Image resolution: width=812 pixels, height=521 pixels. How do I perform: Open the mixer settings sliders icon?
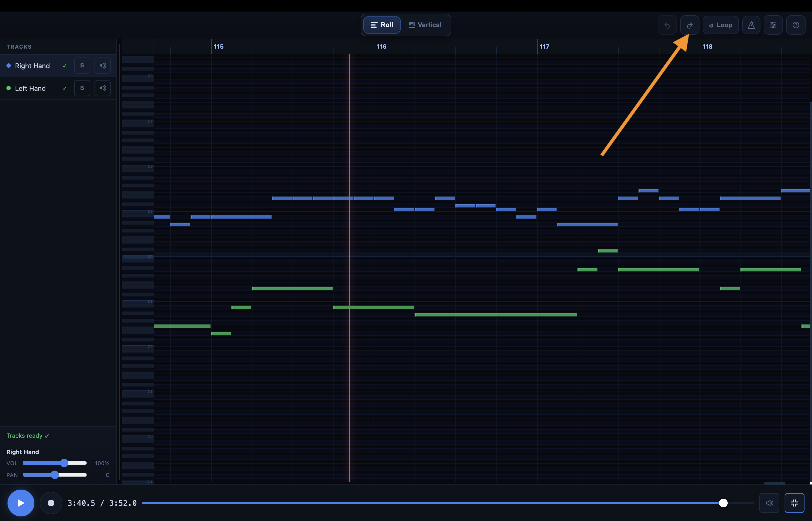[773, 25]
